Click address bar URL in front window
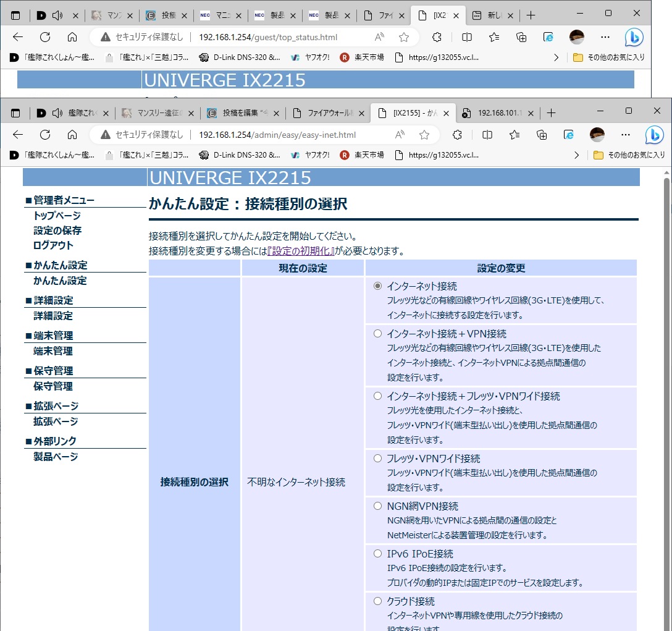The width and height of the screenshot is (672, 631). click(x=277, y=135)
